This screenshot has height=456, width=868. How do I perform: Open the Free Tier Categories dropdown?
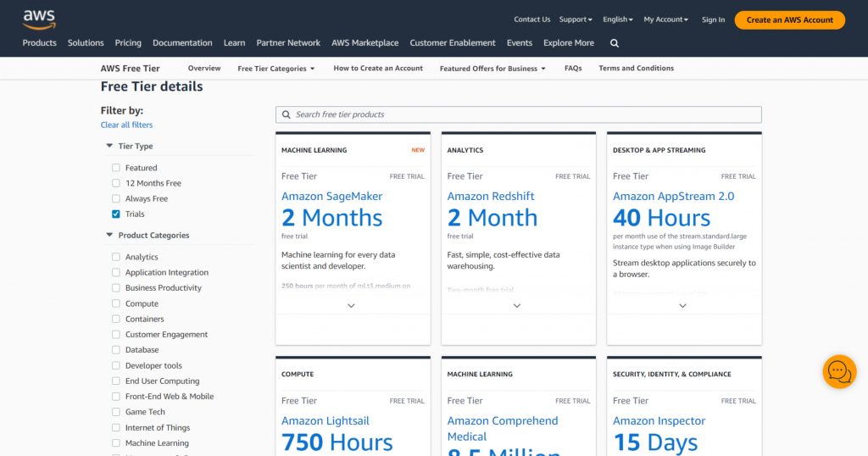click(276, 69)
